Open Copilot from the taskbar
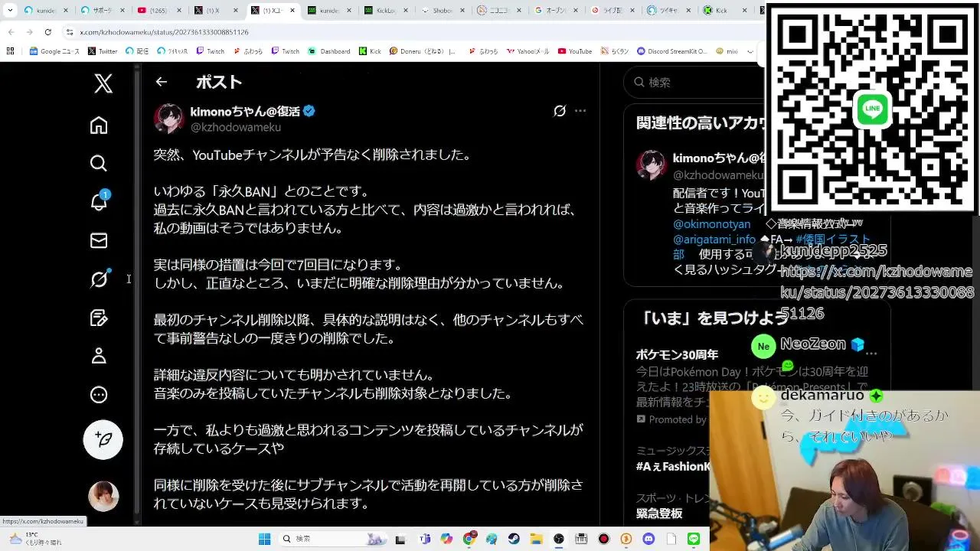 tap(446, 539)
